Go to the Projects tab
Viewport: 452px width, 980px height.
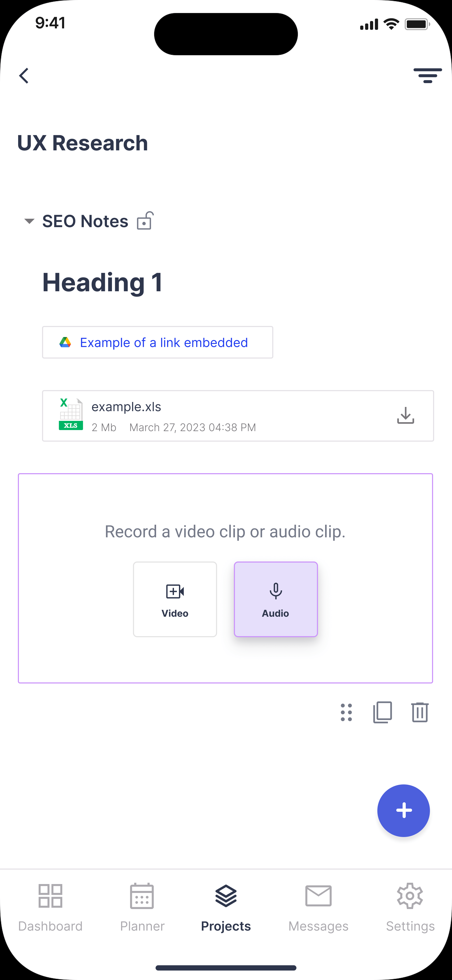pyautogui.click(x=226, y=907)
